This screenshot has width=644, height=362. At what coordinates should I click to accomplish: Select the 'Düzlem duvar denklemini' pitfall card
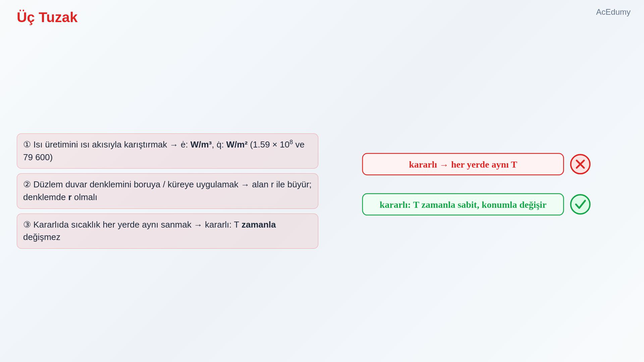(x=167, y=191)
